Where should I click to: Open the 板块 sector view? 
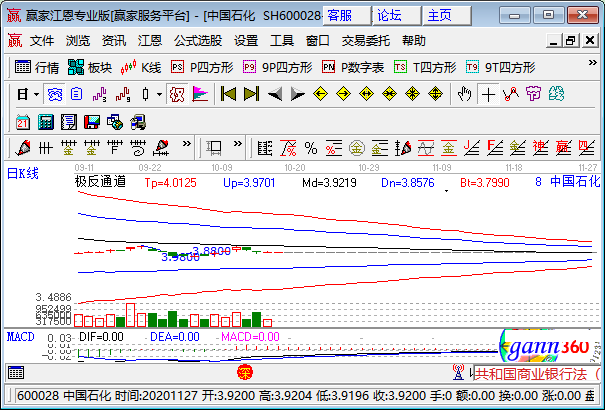(90, 67)
